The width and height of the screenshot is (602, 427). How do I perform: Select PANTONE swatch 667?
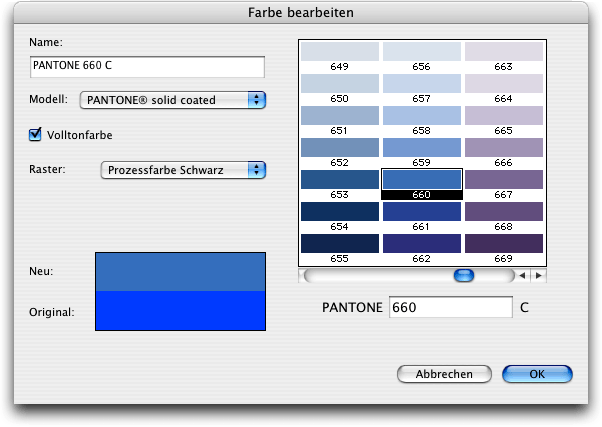click(x=504, y=179)
